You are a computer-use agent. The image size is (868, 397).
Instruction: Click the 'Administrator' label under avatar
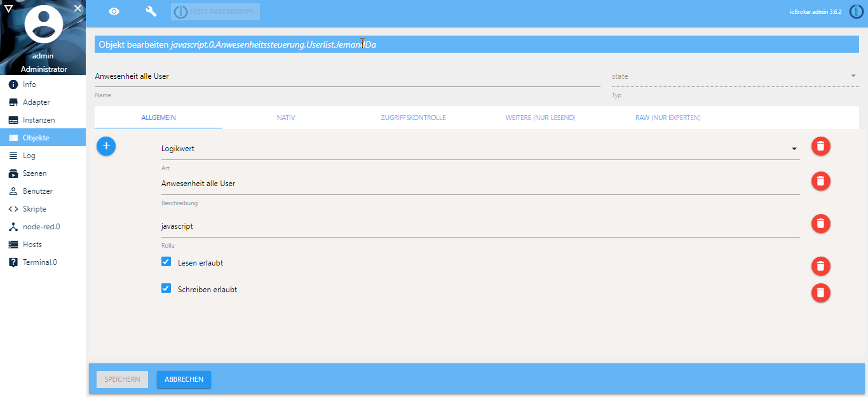click(x=43, y=69)
